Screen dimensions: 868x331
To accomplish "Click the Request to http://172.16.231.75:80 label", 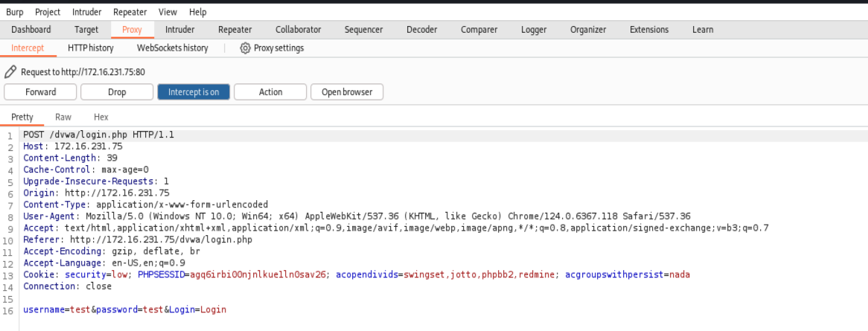I will (x=83, y=72).
